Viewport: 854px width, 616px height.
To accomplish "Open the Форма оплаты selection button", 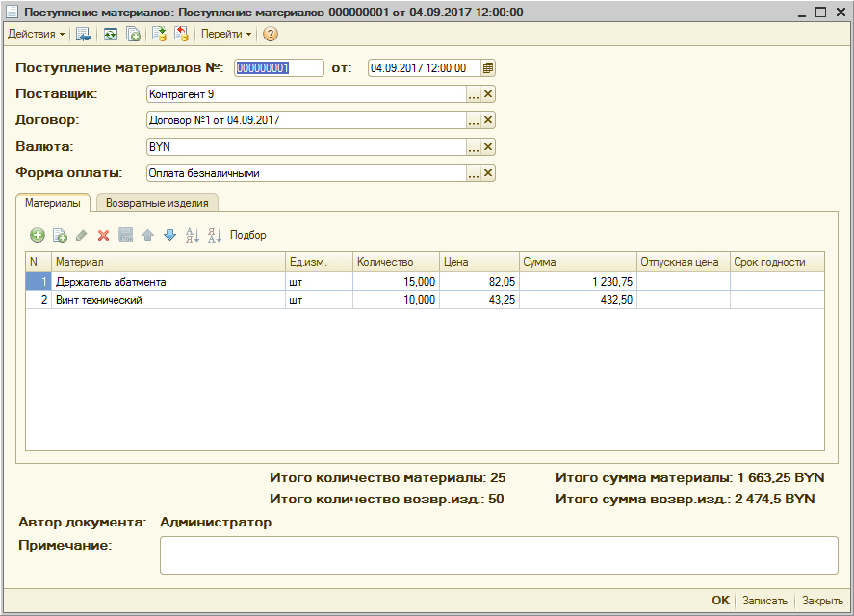I will pyautogui.click(x=473, y=173).
